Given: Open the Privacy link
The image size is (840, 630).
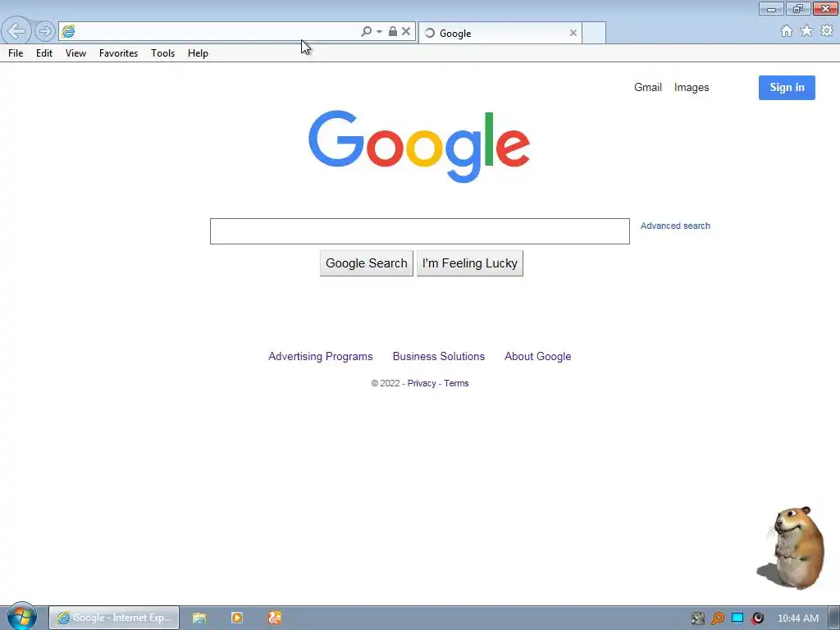Looking at the screenshot, I should (422, 384).
